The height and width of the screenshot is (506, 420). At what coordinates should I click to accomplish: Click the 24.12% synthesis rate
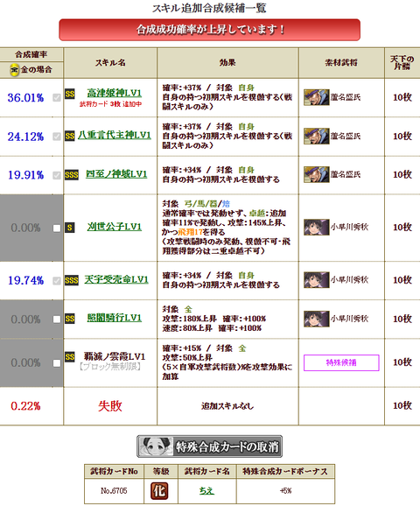pyautogui.click(x=25, y=137)
